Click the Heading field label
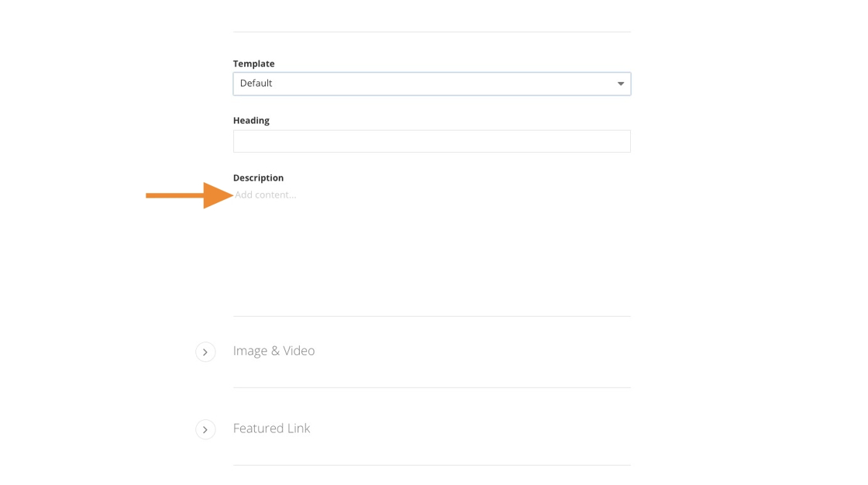Screen dimensions: 868x485 (x=251, y=121)
